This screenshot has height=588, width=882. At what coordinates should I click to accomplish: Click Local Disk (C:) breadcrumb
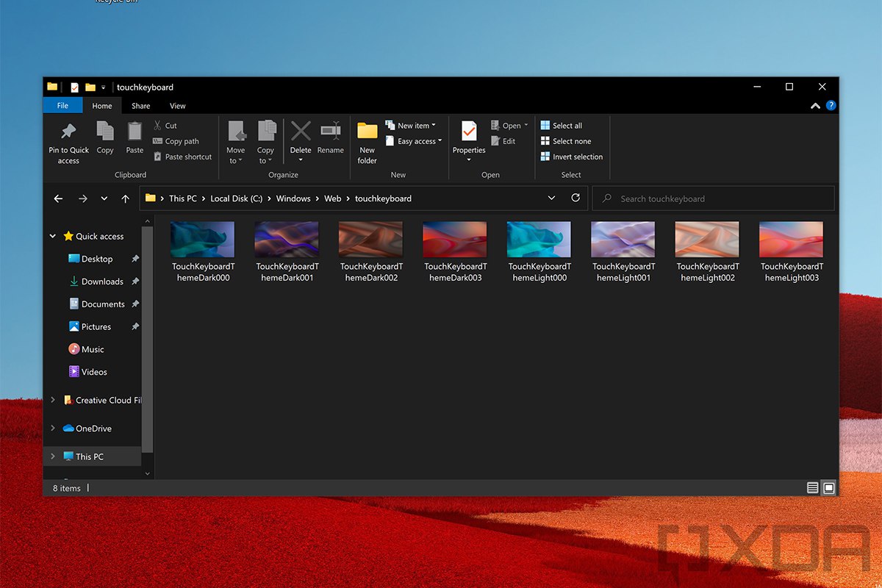[x=237, y=198]
